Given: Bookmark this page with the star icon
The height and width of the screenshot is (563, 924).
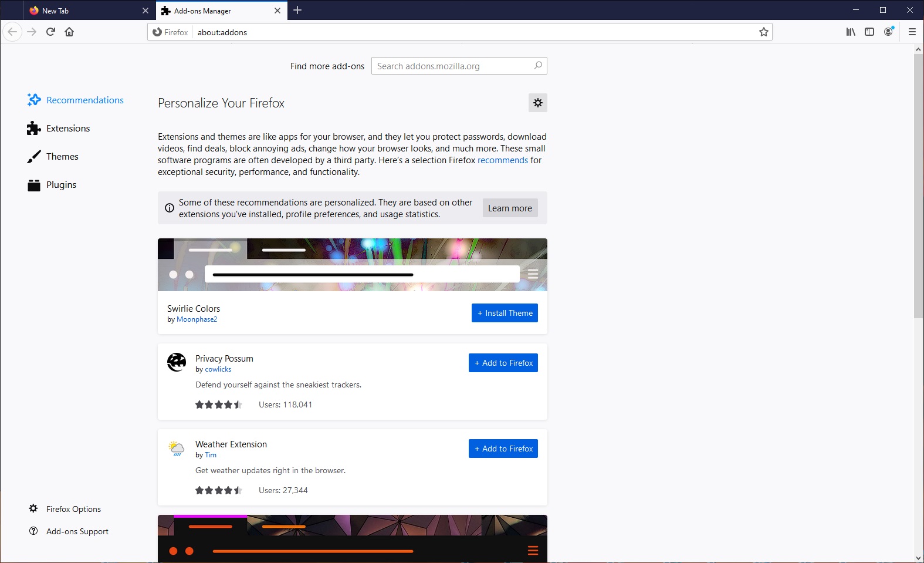Looking at the screenshot, I should 763,32.
